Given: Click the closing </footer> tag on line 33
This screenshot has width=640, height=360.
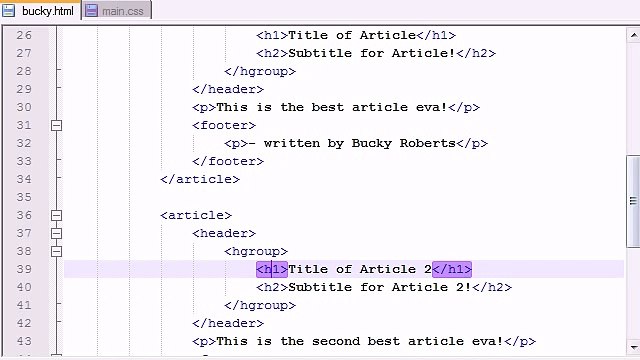Looking at the screenshot, I should [x=228, y=161].
